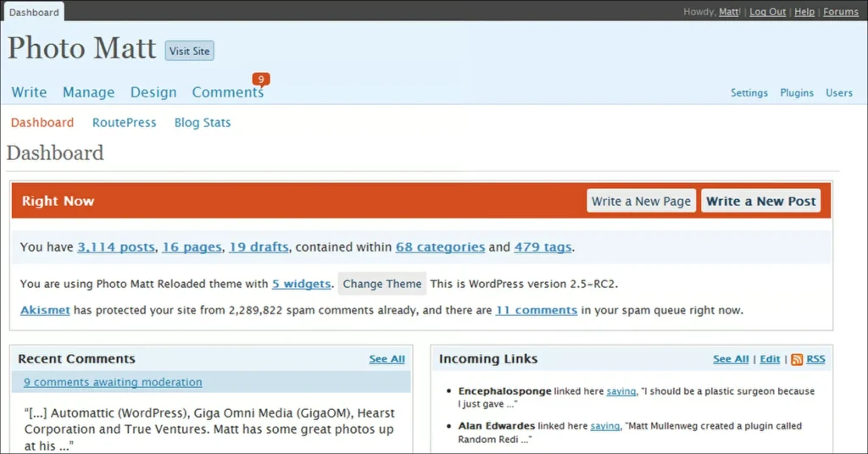Click Write a New Page button
The image size is (868, 454).
tap(641, 201)
